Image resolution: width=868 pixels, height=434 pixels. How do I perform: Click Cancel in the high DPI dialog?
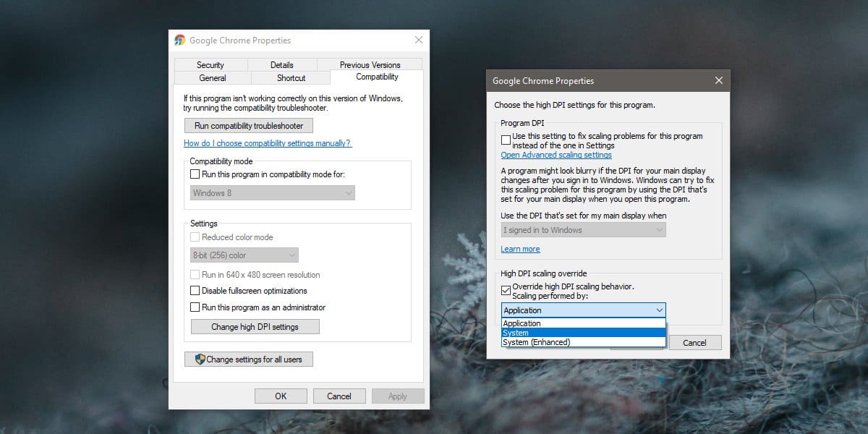[x=694, y=343]
